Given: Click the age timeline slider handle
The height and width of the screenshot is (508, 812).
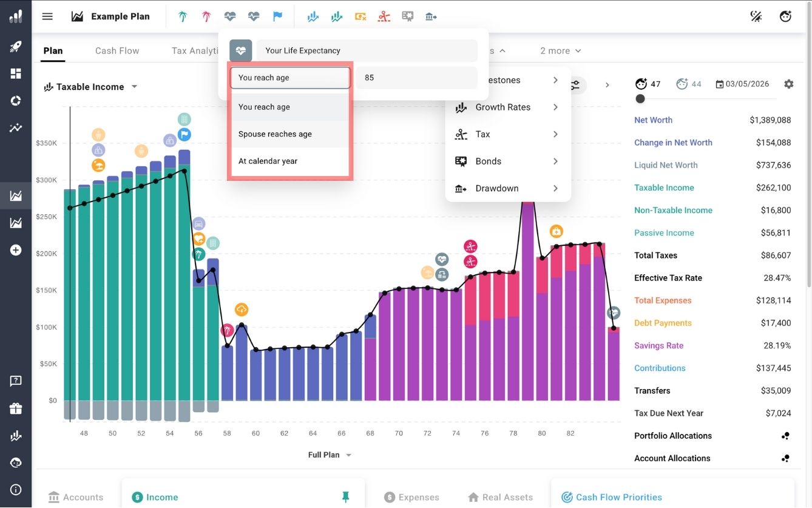Looking at the screenshot, I should click(x=640, y=98).
